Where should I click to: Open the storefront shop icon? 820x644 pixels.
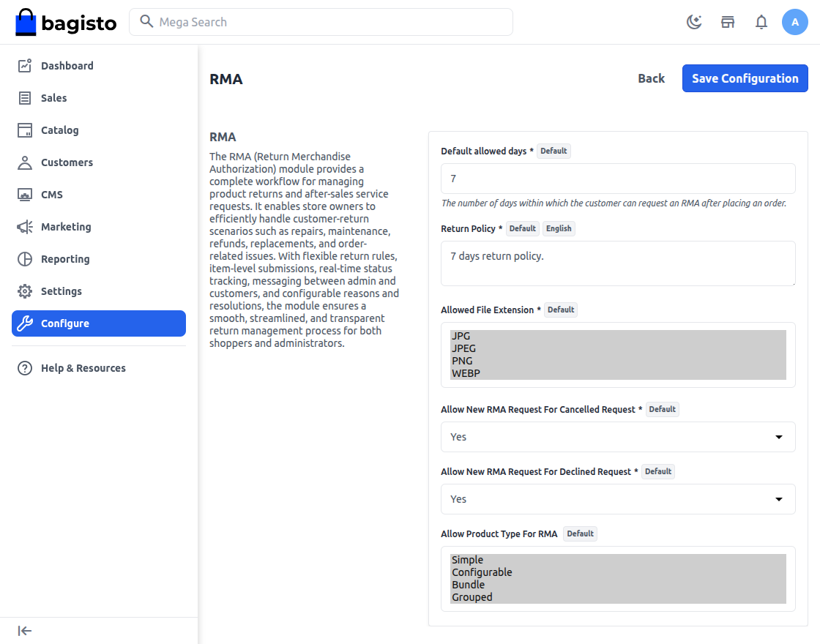pos(728,22)
